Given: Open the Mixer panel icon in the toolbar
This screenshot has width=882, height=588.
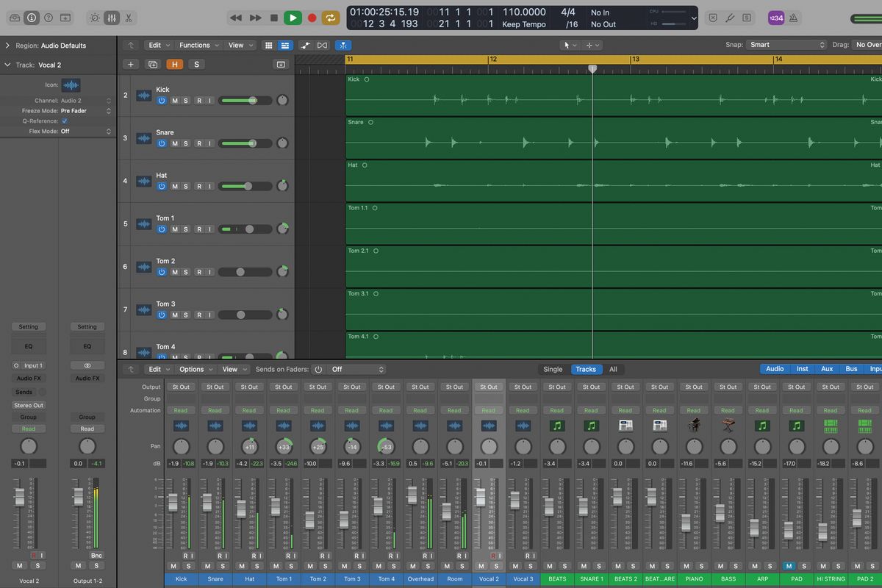Looking at the screenshot, I should [x=112, y=17].
